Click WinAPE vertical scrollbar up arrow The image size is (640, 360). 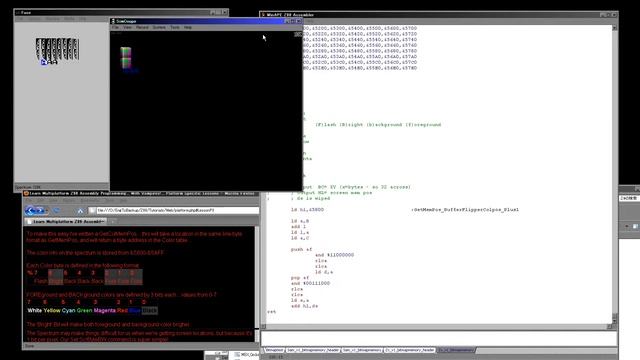coord(615,28)
